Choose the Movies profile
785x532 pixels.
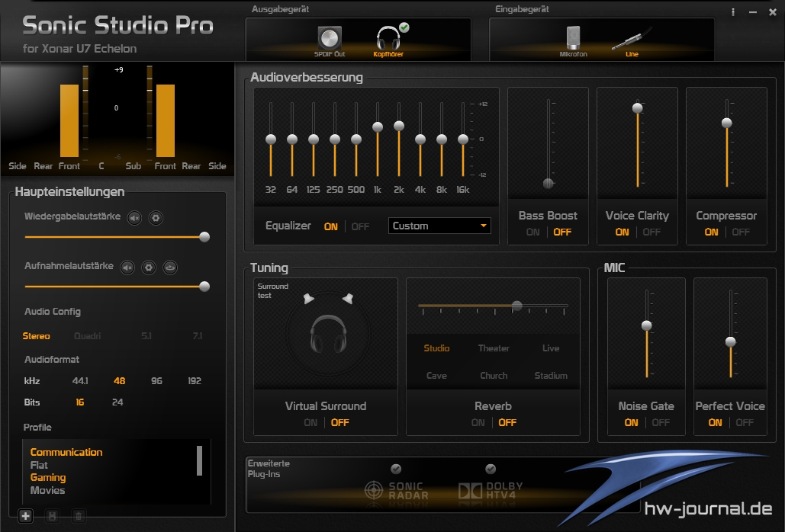coord(47,490)
